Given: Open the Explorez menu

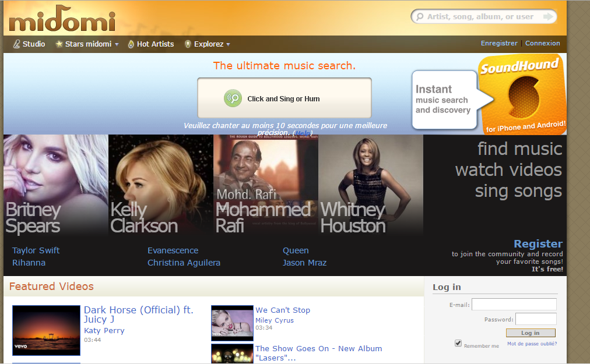Looking at the screenshot, I should [x=208, y=44].
